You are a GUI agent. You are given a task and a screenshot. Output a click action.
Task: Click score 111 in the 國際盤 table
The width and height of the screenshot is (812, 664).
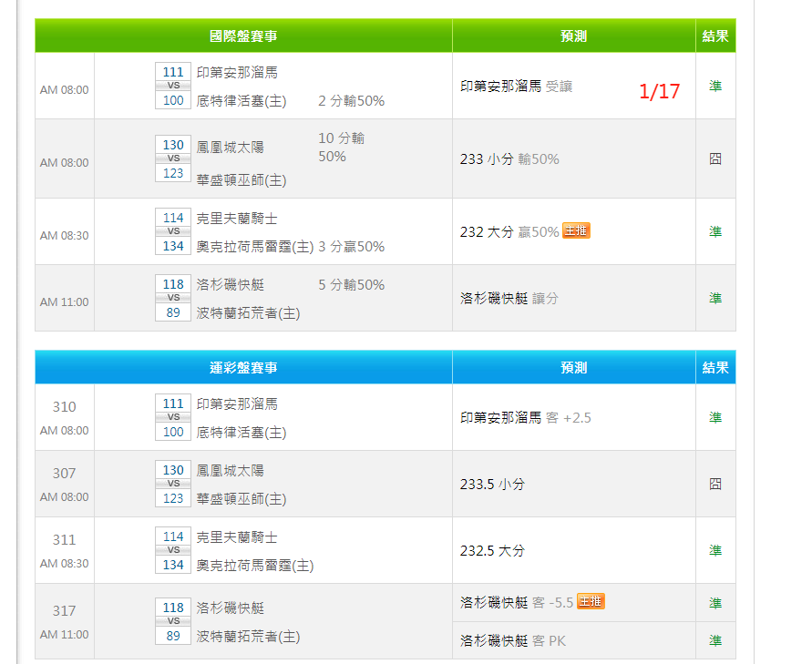point(173,71)
